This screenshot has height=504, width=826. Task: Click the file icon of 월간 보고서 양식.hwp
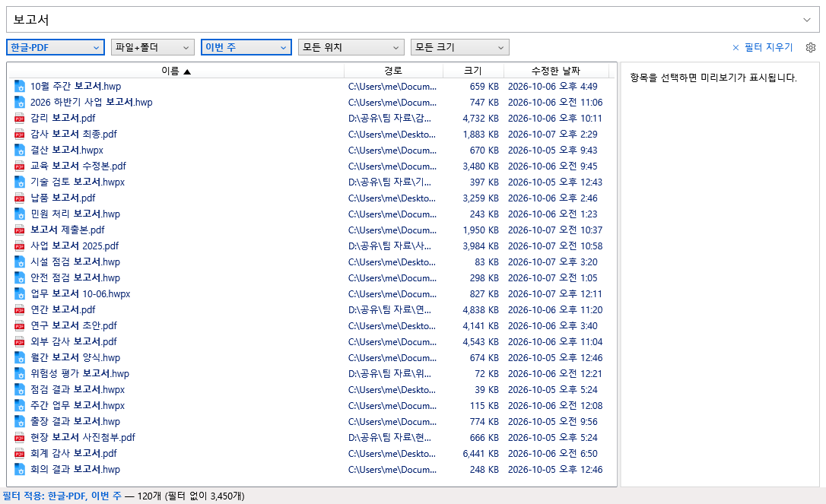[x=20, y=357]
